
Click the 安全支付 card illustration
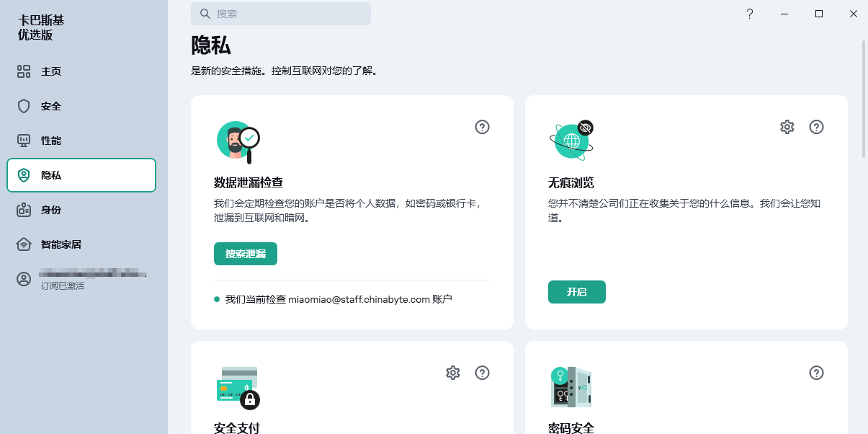(238, 388)
